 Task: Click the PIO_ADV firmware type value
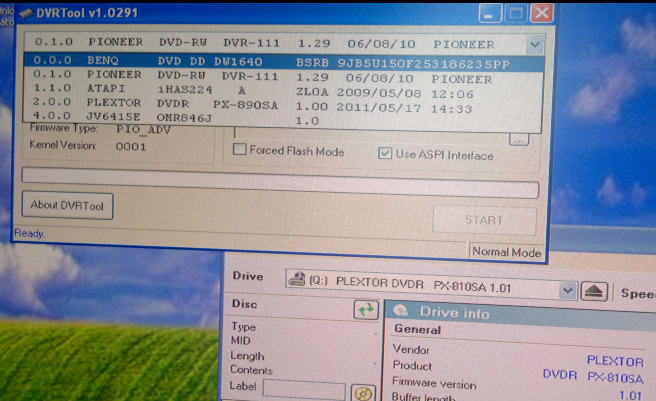(x=143, y=129)
